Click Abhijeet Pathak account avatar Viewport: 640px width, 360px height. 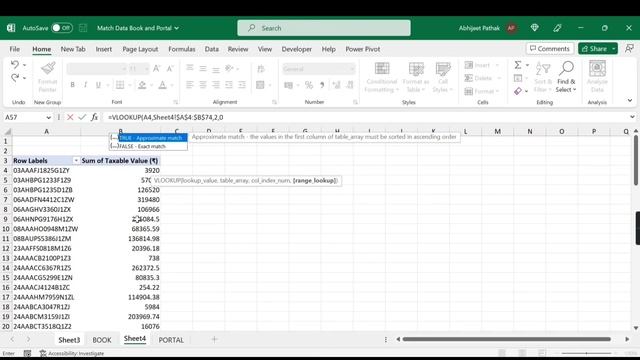coord(511,28)
